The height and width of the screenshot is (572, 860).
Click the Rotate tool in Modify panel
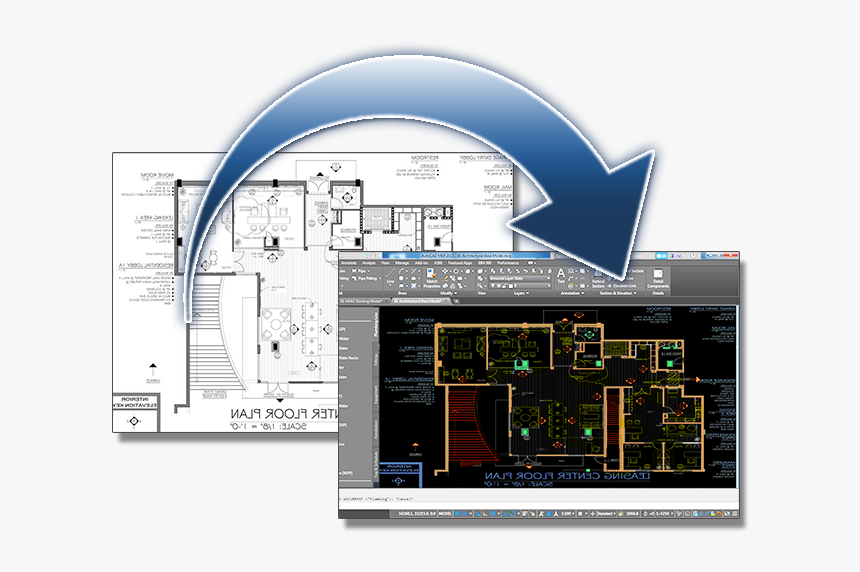pyautogui.click(x=456, y=271)
